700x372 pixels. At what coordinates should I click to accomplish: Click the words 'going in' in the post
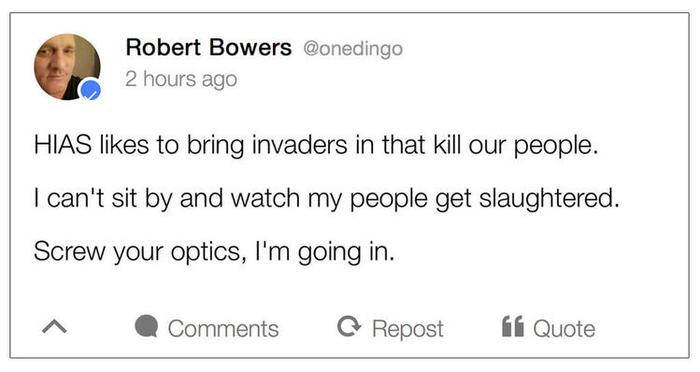[x=346, y=253]
